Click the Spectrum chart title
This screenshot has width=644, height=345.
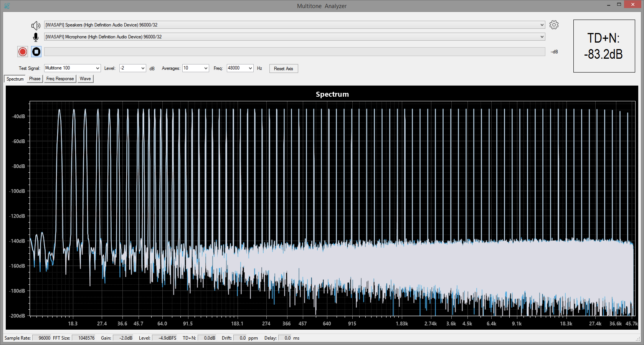[332, 94]
